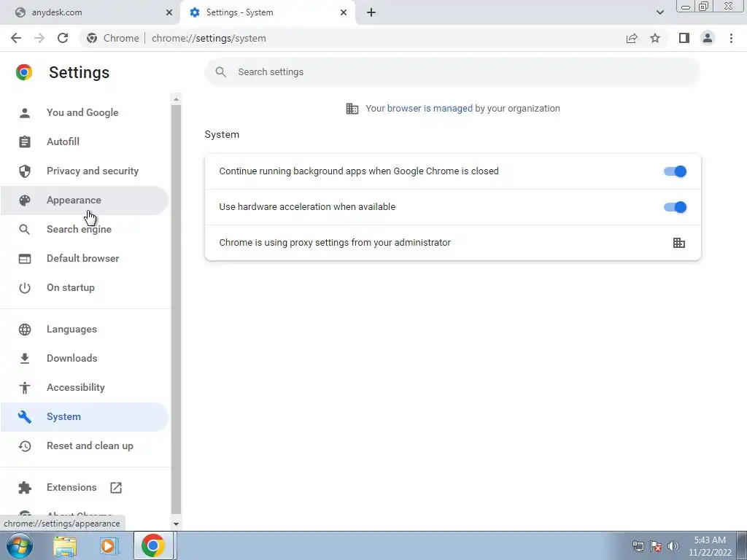The image size is (747, 560).
Task: Toggle hardware acceleration switch
Action: 675,207
